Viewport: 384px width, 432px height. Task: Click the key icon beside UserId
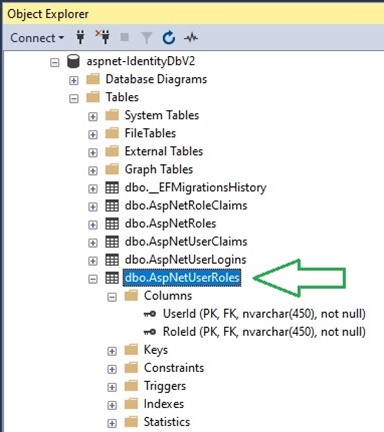point(150,314)
